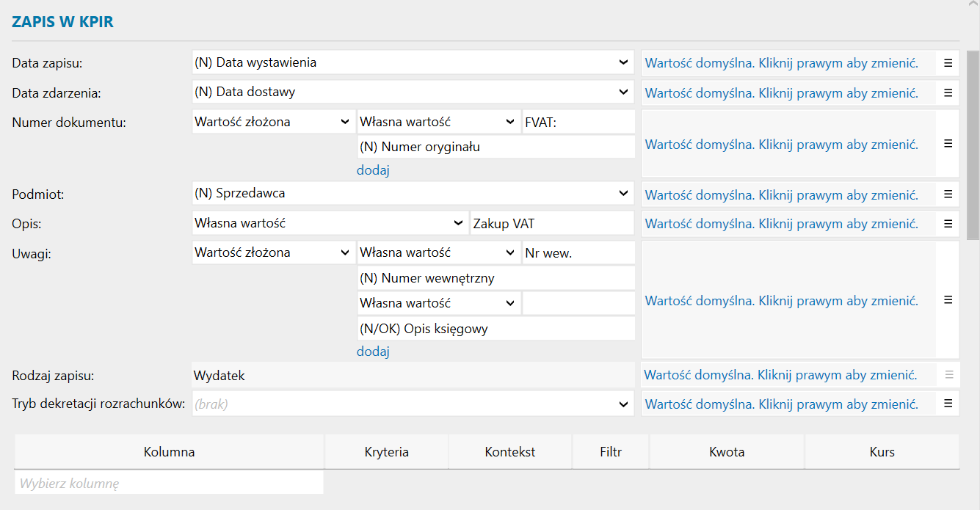Click Wartość domyślna text for Data zdarzenia

pyautogui.click(x=781, y=93)
